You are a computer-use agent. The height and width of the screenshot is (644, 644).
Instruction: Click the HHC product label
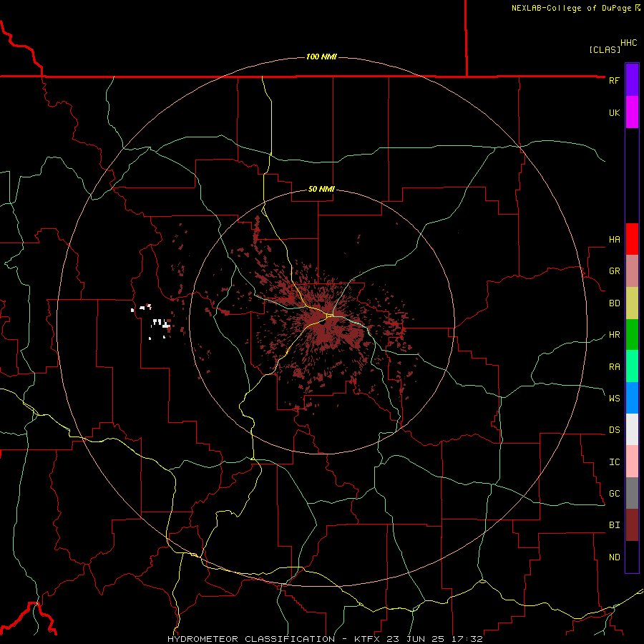(628, 43)
